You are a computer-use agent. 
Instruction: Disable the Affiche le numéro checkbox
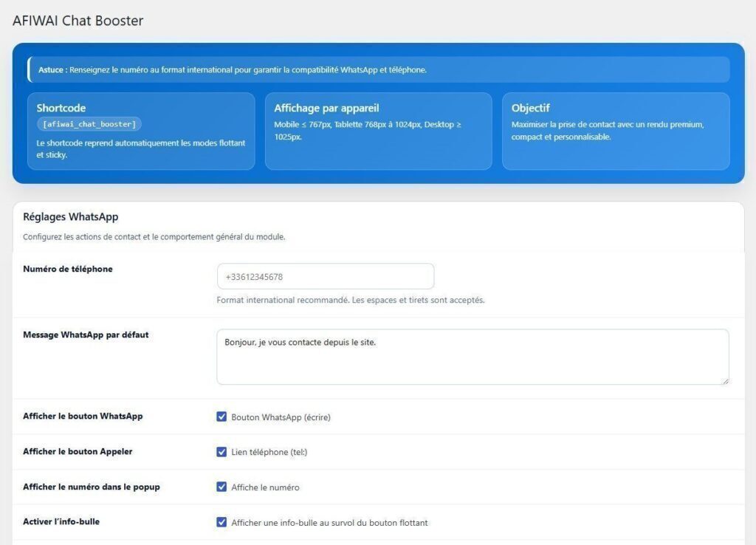point(221,487)
